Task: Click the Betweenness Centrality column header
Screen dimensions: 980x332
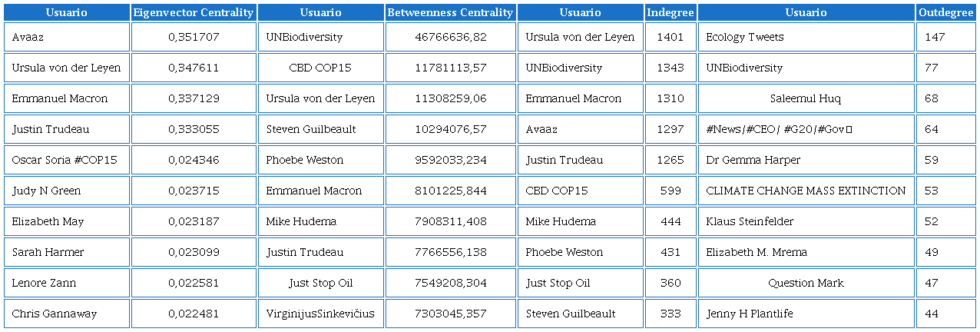Action: click(x=450, y=12)
